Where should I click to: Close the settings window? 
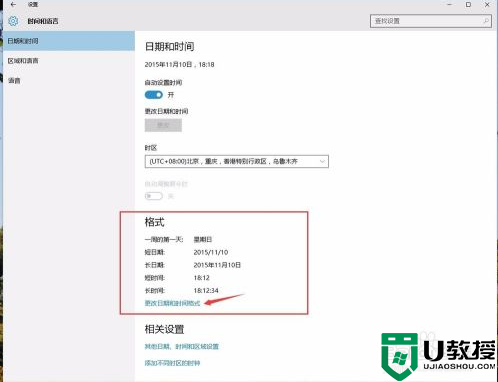click(487, 5)
